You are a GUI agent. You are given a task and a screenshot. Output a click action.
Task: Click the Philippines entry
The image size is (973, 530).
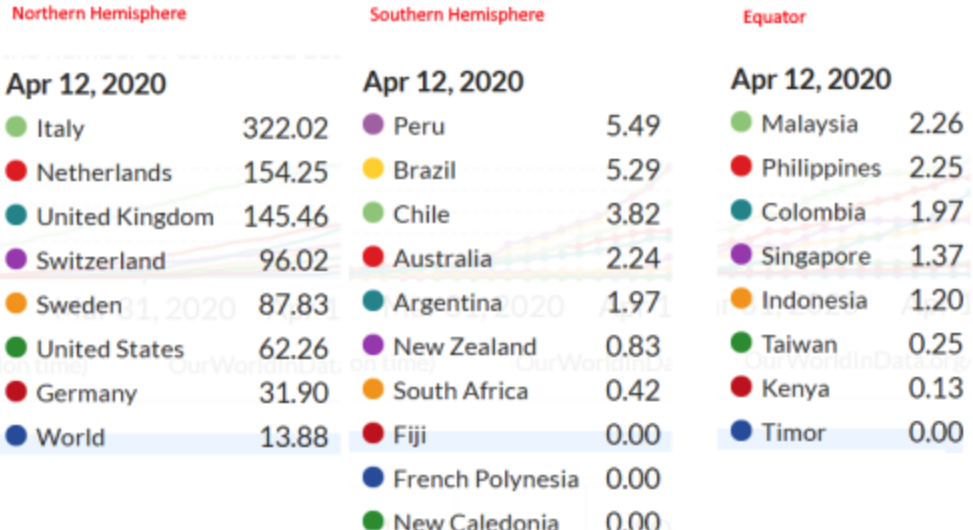tap(821, 168)
